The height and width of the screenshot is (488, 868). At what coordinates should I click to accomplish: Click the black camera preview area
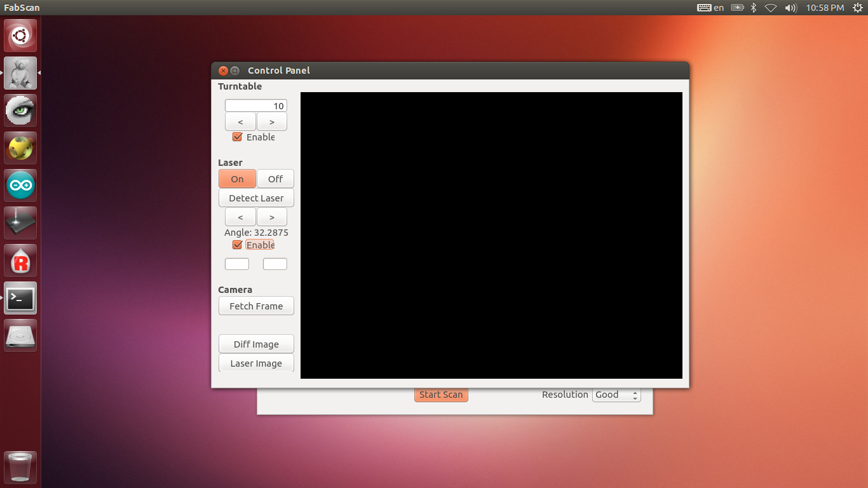pyautogui.click(x=491, y=235)
